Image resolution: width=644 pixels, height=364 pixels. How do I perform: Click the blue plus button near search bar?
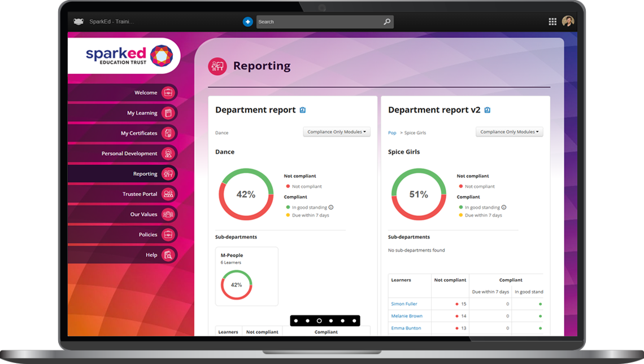click(247, 21)
